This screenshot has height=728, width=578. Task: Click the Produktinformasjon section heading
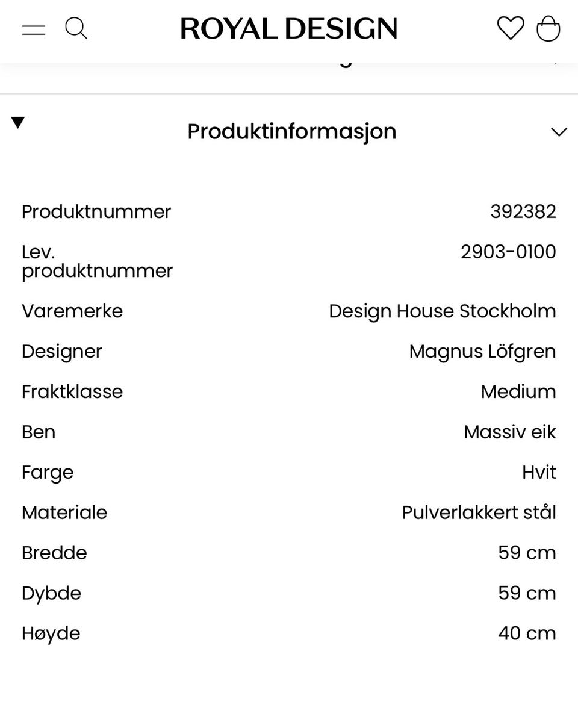click(291, 131)
